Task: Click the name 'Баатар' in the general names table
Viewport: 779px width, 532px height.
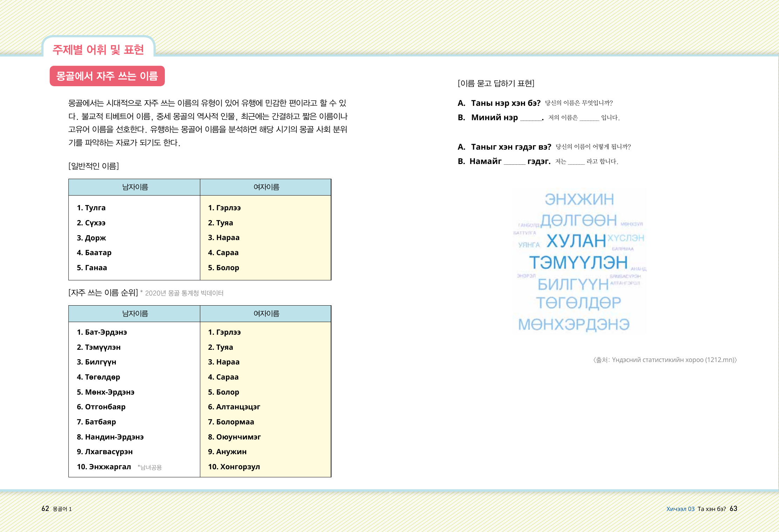Action: [x=98, y=253]
